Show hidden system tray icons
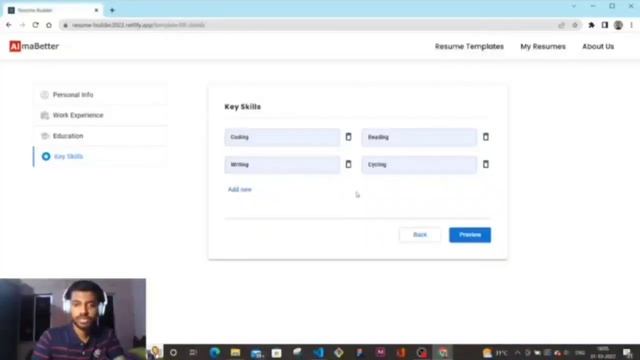 pos(518,353)
